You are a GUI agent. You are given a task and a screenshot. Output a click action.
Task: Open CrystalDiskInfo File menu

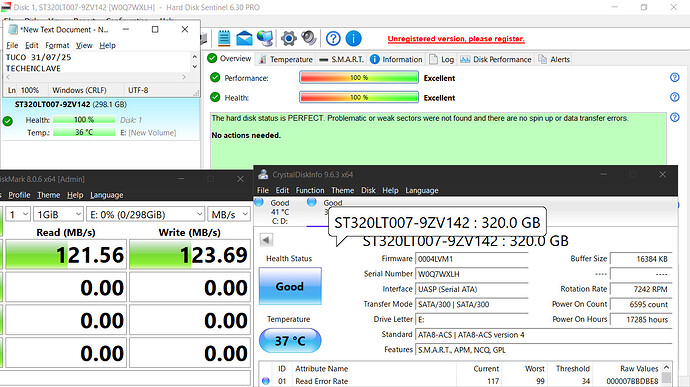click(263, 190)
